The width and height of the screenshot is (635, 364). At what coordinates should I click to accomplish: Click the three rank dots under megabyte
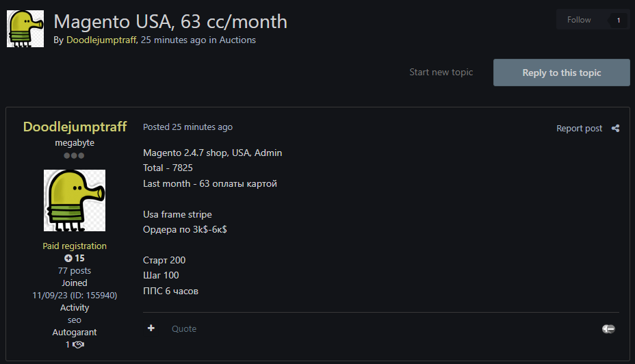coord(74,155)
